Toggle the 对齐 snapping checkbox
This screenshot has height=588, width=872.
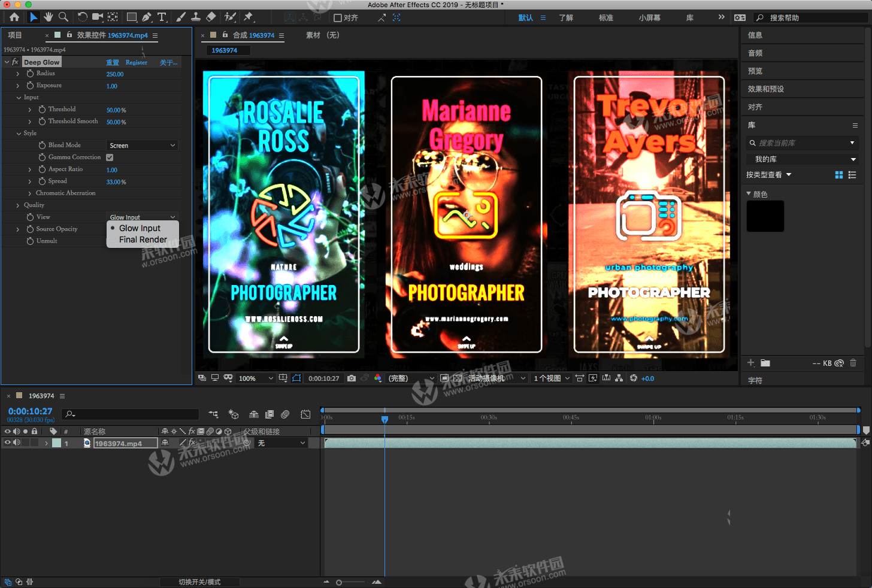pos(338,18)
